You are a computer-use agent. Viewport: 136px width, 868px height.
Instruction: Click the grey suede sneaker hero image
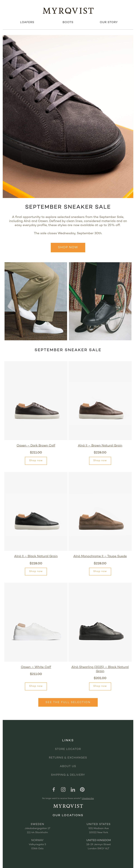coord(68,116)
